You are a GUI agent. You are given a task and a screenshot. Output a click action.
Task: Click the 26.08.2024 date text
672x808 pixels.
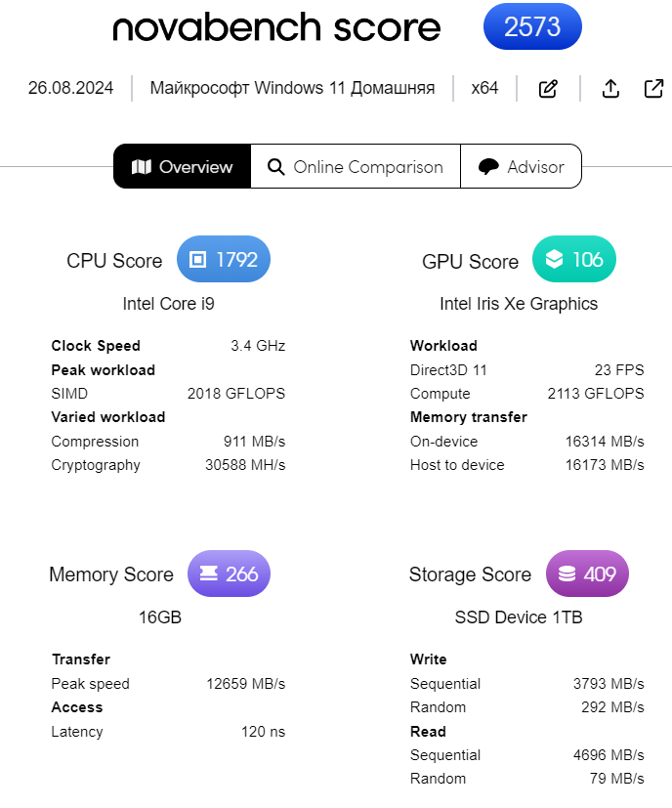tap(70, 89)
